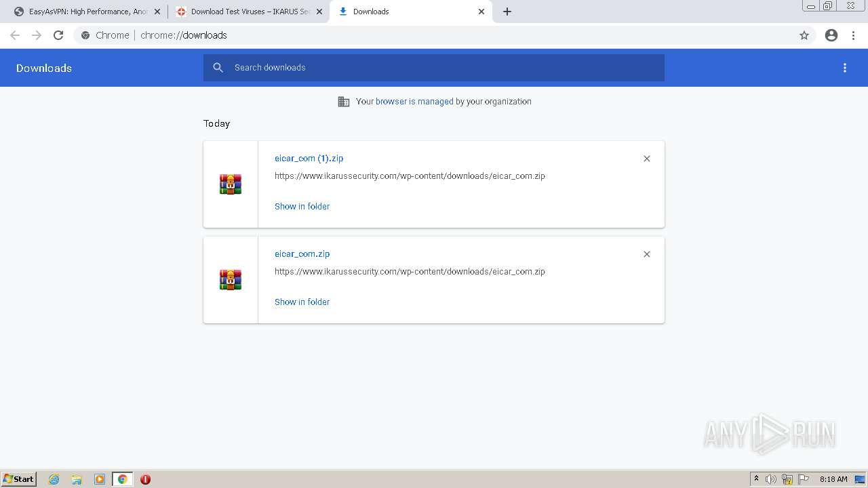Click the Today date heading
The image size is (868, 488).
(x=217, y=123)
